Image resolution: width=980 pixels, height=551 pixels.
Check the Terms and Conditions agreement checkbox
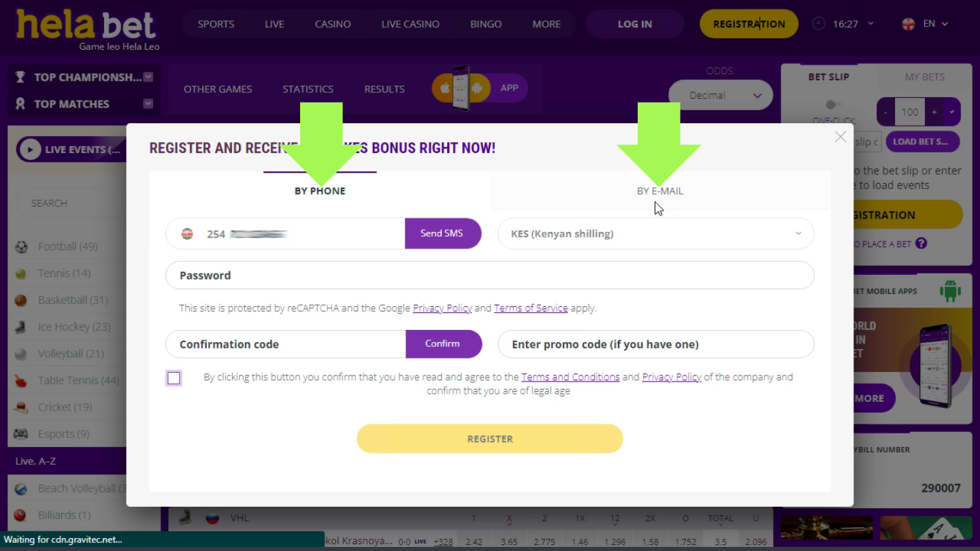174,378
